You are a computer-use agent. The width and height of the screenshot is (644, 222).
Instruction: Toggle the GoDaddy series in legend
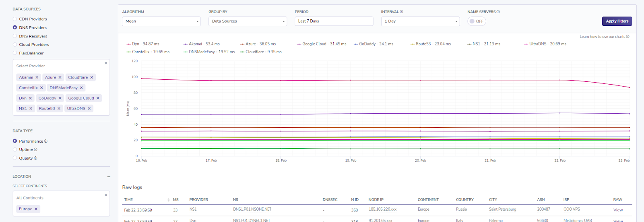click(x=374, y=44)
